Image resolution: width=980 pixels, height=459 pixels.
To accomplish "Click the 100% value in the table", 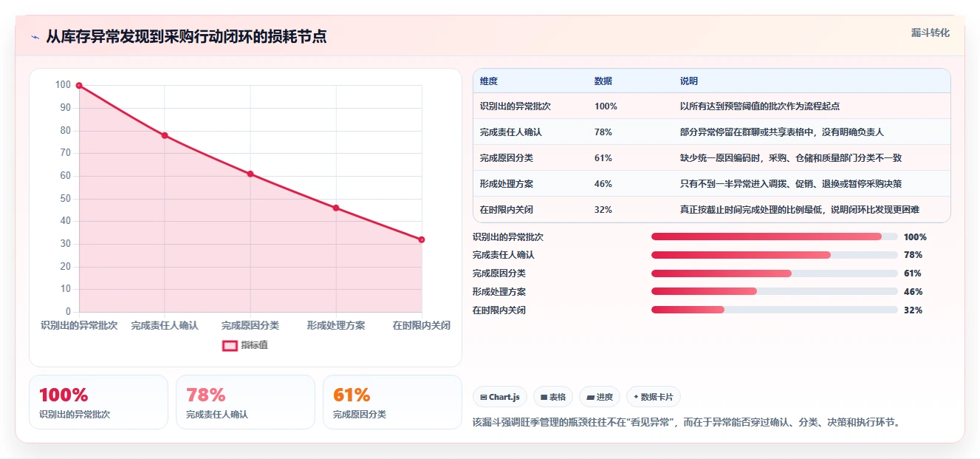I will click(x=606, y=106).
